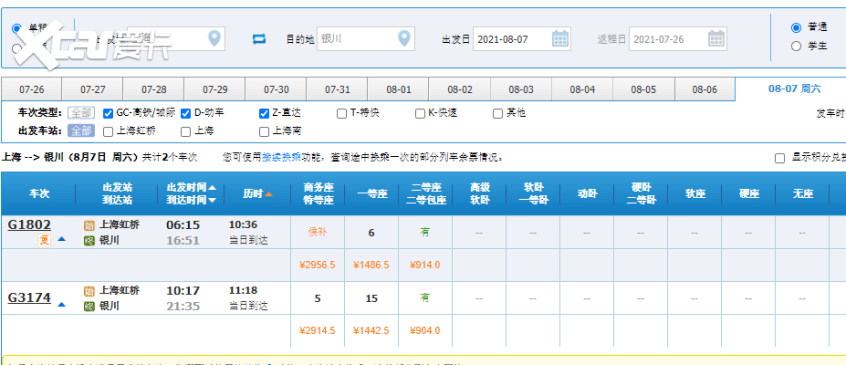
Task: Collapse G3174 price detail arrow
Action: tap(62, 305)
